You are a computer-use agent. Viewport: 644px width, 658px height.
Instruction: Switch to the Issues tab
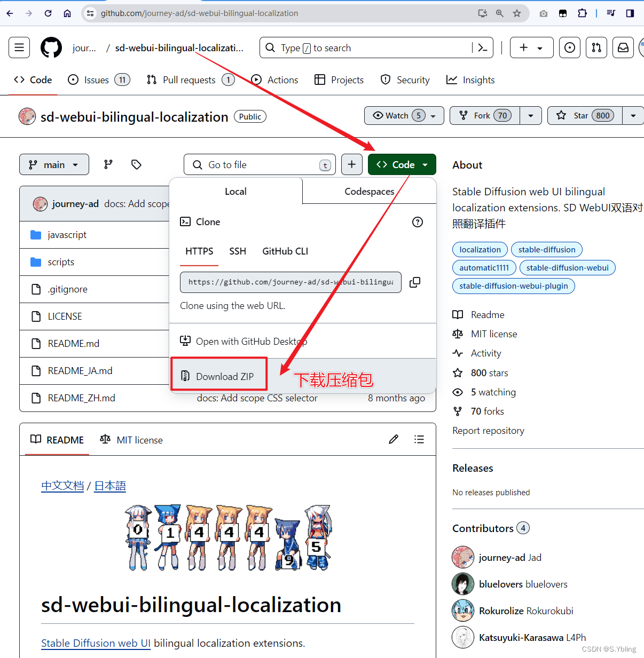point(99,80)
